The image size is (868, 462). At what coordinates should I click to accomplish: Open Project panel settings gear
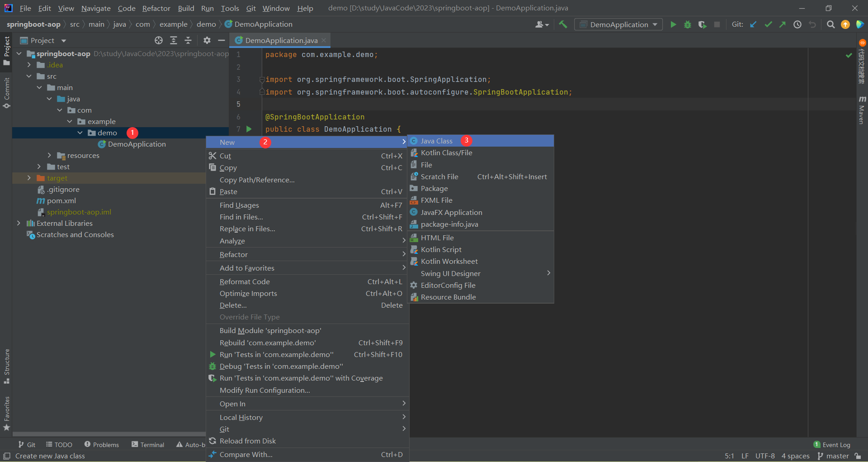coord(207,40)
